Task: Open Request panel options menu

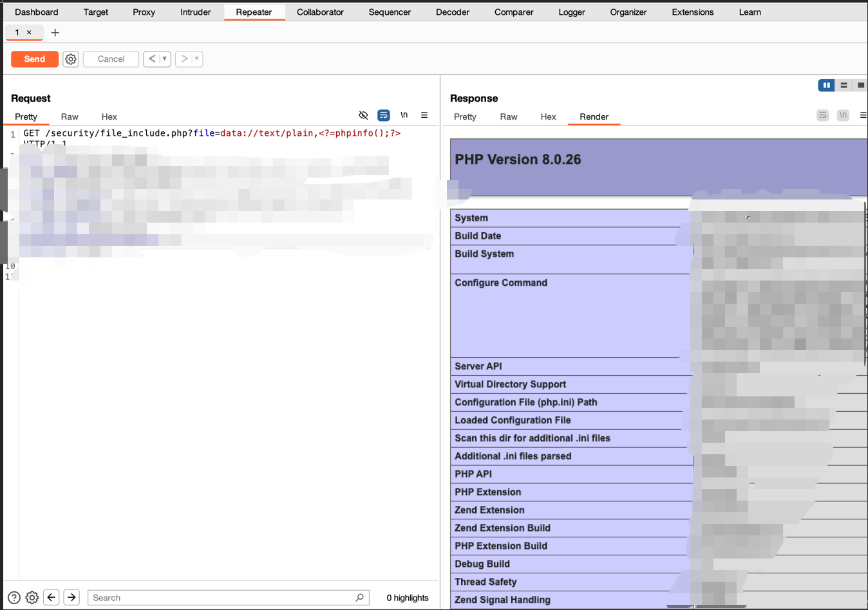Action: point(424,115)
